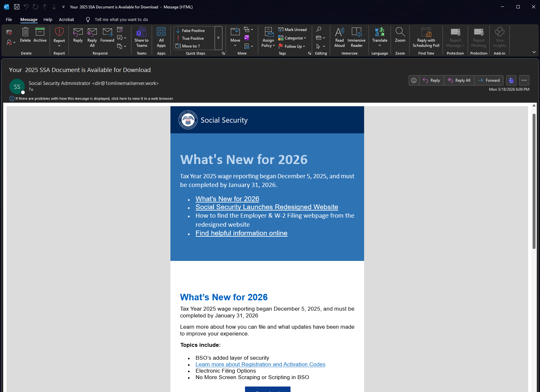This screenshot has width=540, height=392.
Task: Reply with Meeting icon in Respond group
Action: pos(120,30)
